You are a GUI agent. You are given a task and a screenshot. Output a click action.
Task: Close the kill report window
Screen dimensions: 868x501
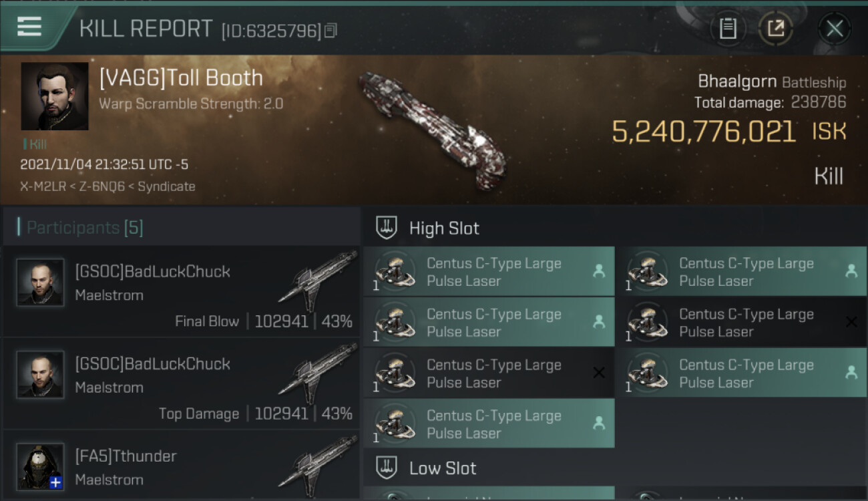point(834,29)
